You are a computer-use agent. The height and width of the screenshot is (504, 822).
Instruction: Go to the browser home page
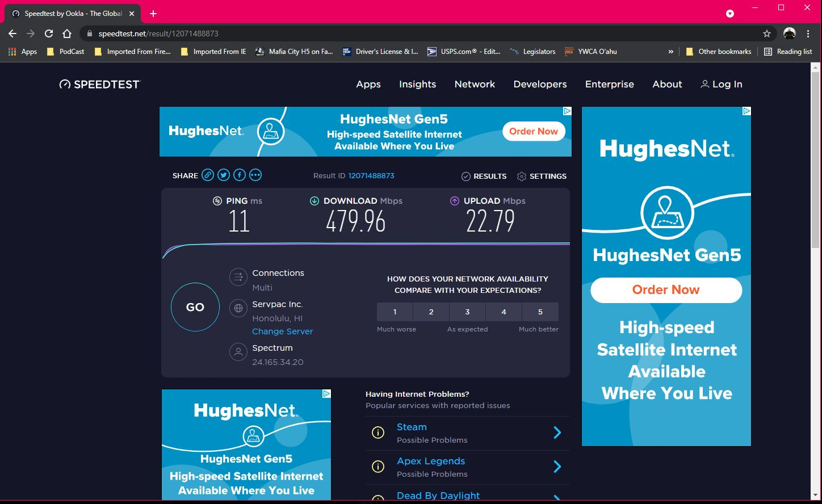(x=66, y=33)
